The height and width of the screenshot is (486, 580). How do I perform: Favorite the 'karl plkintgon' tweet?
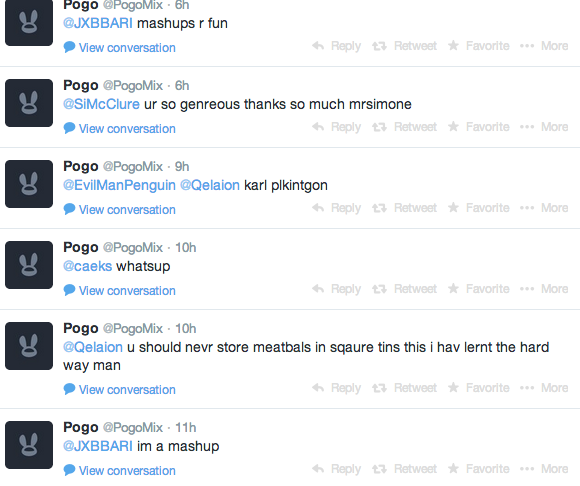pos(478,208)
